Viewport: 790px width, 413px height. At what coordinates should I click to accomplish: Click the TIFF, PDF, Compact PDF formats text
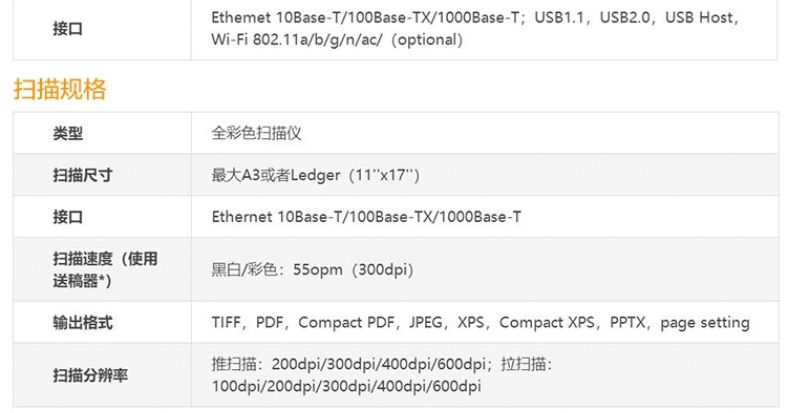pyautogui.click(x=303, y=322)
